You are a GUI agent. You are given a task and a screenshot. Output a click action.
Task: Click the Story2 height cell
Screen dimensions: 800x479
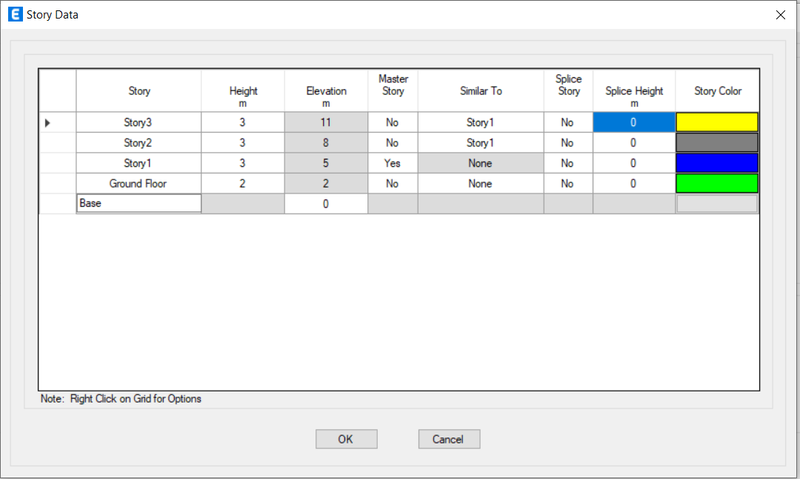point(243,143)
